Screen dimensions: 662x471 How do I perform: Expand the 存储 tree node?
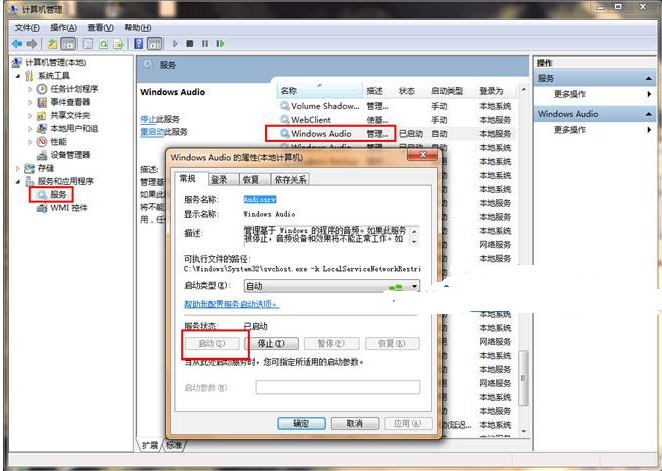(x=18, y=168)
